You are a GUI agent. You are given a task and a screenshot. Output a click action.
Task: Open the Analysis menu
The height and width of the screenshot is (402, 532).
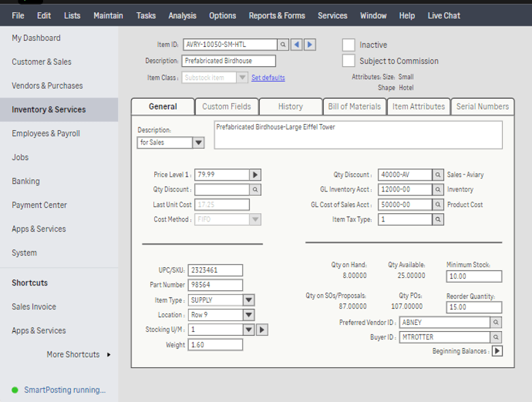click(x=183, y=16)
